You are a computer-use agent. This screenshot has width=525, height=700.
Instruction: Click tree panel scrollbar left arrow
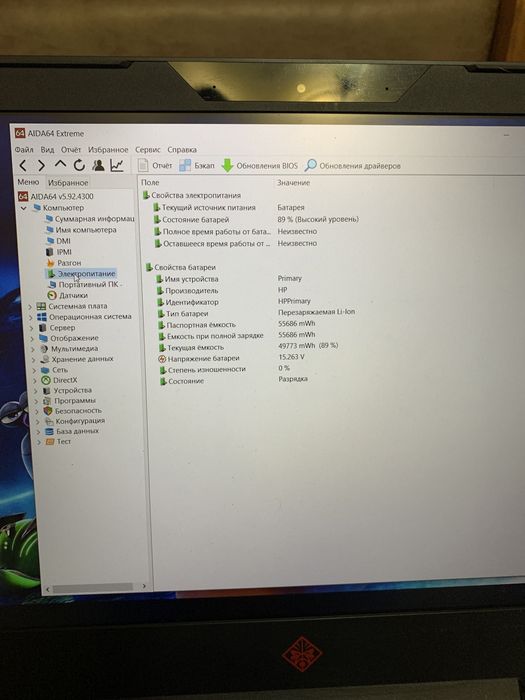tap(48, 589)
